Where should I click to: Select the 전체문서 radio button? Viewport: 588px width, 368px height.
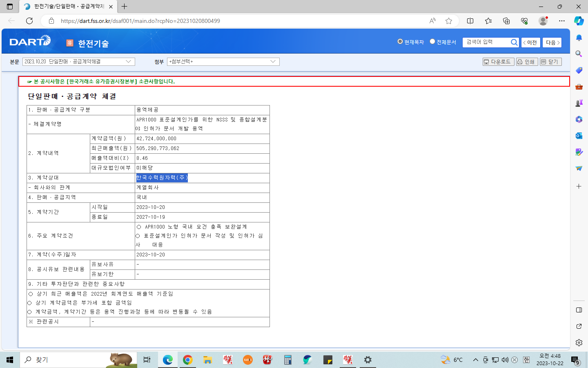(432, 41)
